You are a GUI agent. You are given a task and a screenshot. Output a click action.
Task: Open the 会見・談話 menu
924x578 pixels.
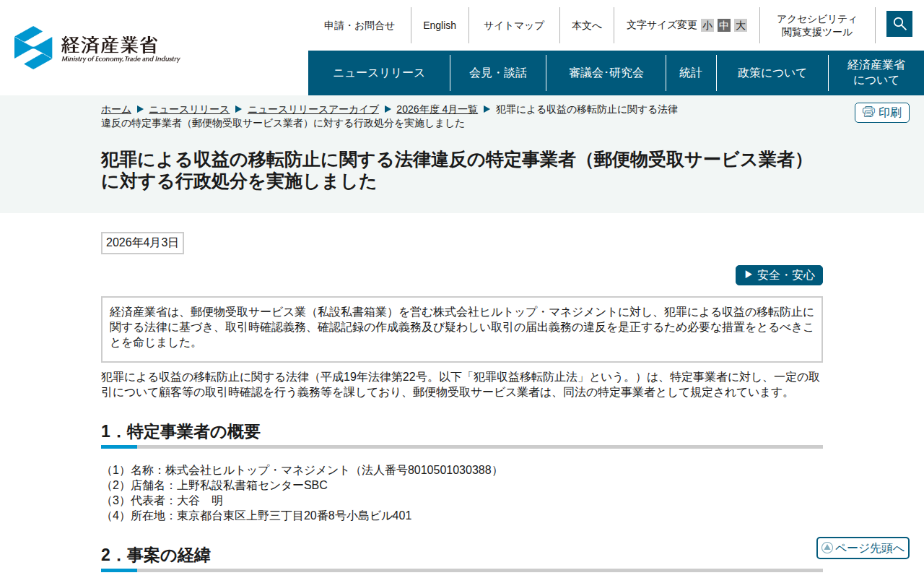[x=498, y=73]
